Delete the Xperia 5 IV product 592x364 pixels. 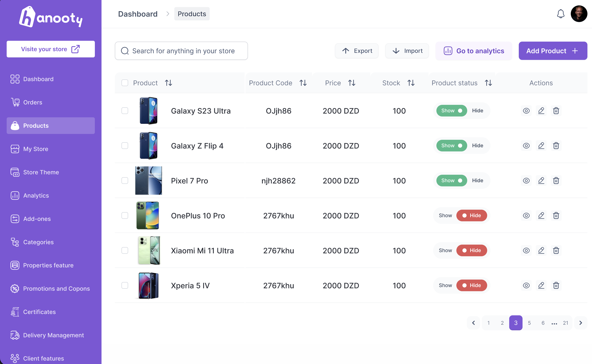point(556,285)
